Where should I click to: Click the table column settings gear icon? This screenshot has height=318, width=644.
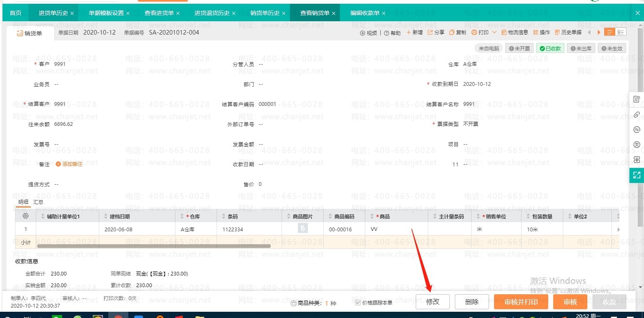(x=25, y=216)
